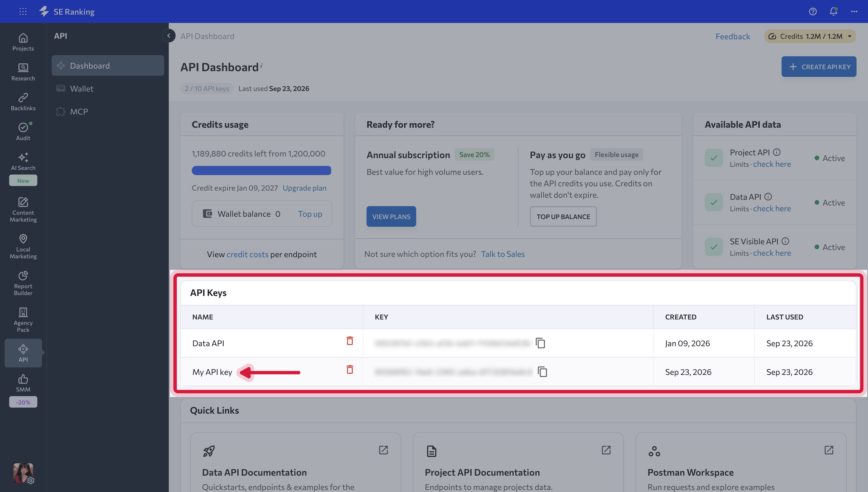Open the Data API Documentation card
The width and height of the screenshot is (868, 492).
pos(295,462)
